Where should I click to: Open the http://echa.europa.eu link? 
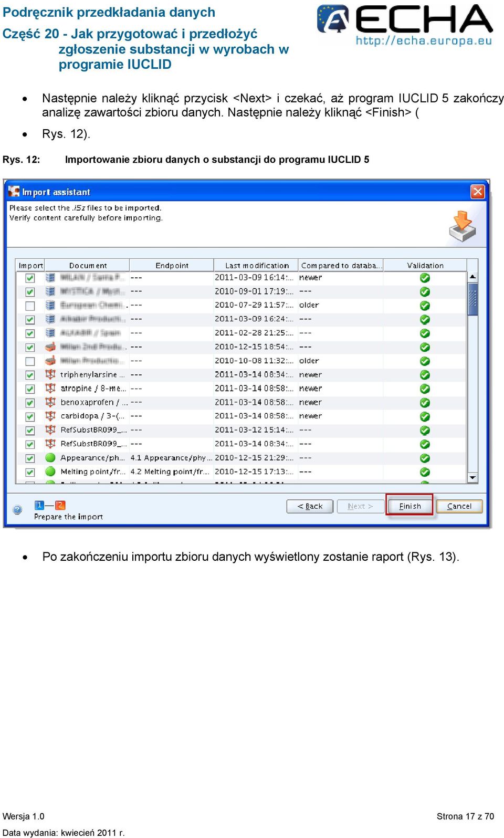424,40
